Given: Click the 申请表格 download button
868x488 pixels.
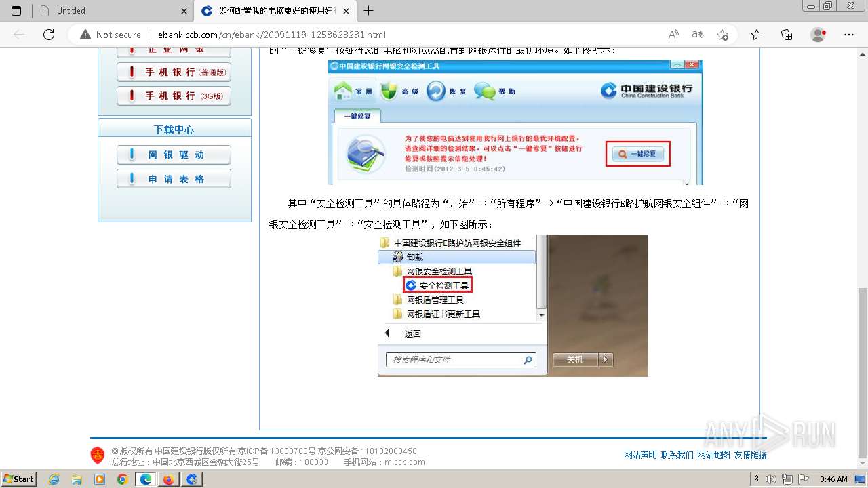Looking at the screenshot, I should click(174, 179).
